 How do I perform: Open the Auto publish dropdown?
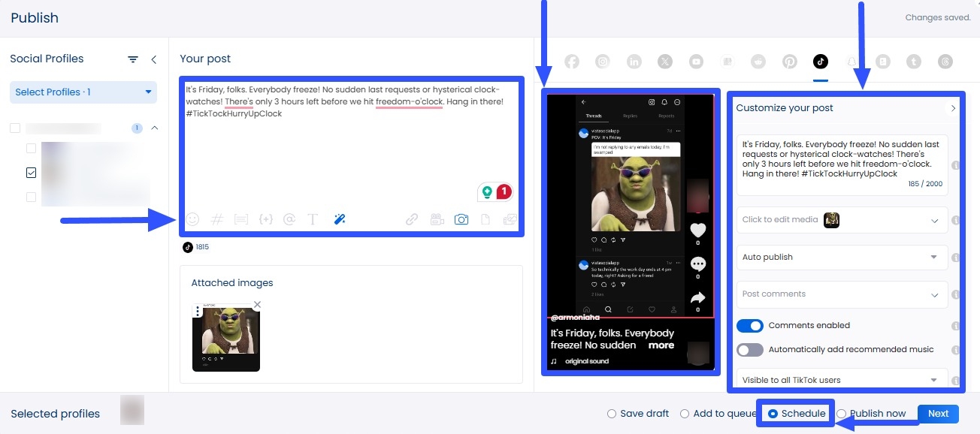(841, 257)
